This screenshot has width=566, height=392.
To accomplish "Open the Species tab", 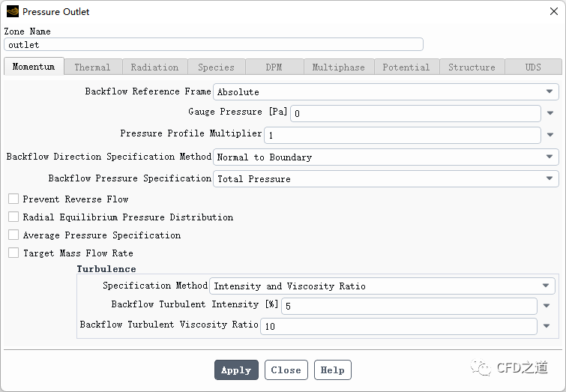I will point(216,67).
